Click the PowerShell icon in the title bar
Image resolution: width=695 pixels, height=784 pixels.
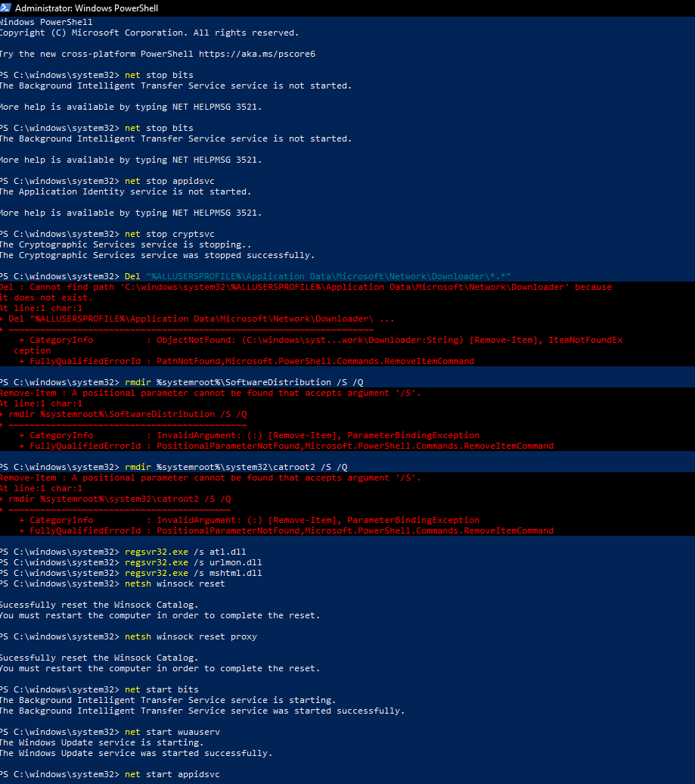(x=7, y=8)
